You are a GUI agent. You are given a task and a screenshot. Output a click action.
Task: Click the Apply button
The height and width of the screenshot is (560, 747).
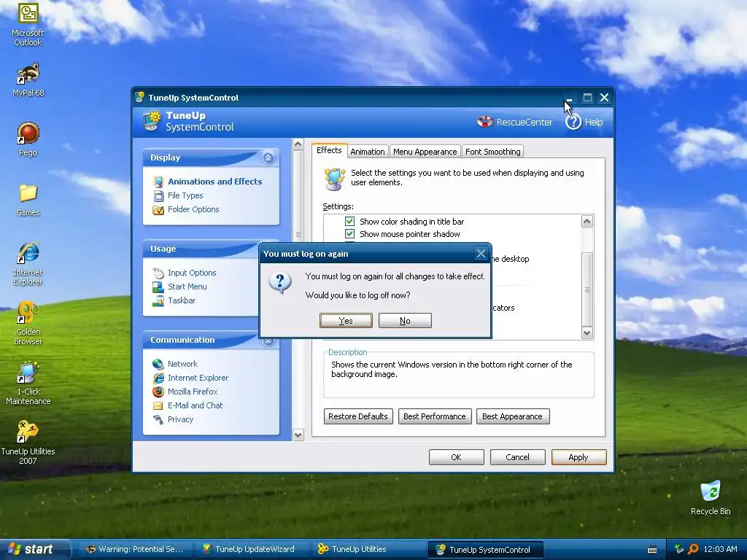(578, 457)
